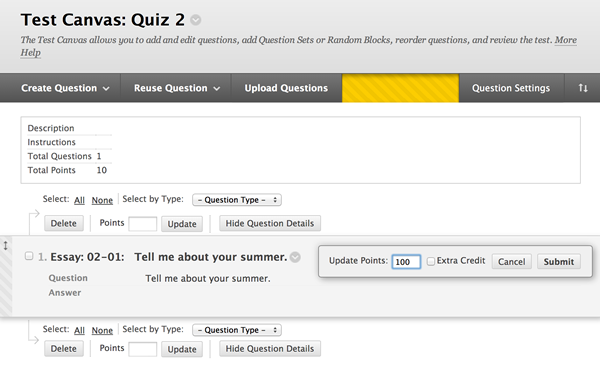The height and width of the screenshot is (366, 600).
Task: Click the yellow highlighted toolbar block
Action: point(400,88)
